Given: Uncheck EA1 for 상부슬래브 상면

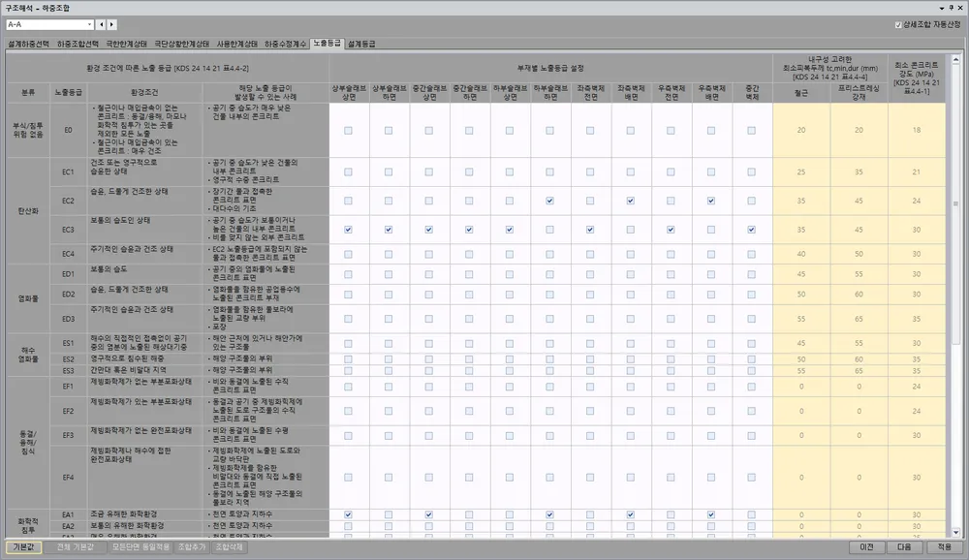Looking at the screenshot, I should click(349, 514).
